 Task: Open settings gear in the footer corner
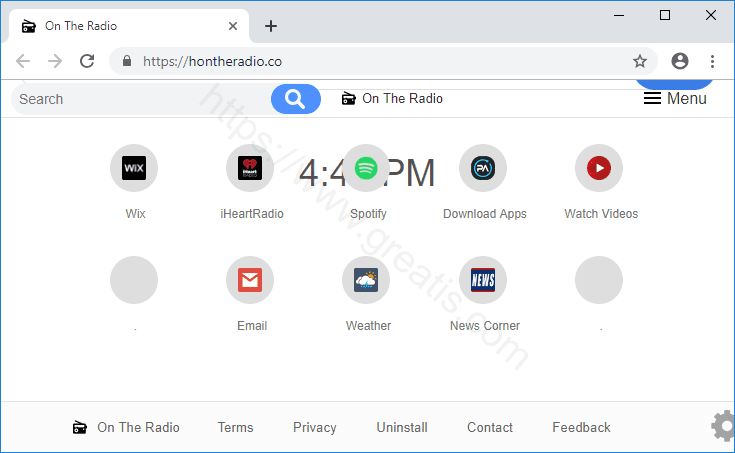724,426
